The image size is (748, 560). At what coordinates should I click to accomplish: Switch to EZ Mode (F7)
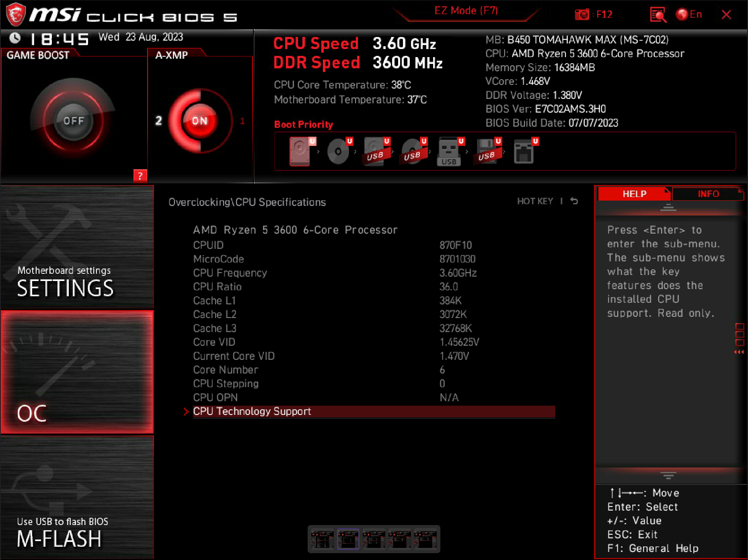466,11
